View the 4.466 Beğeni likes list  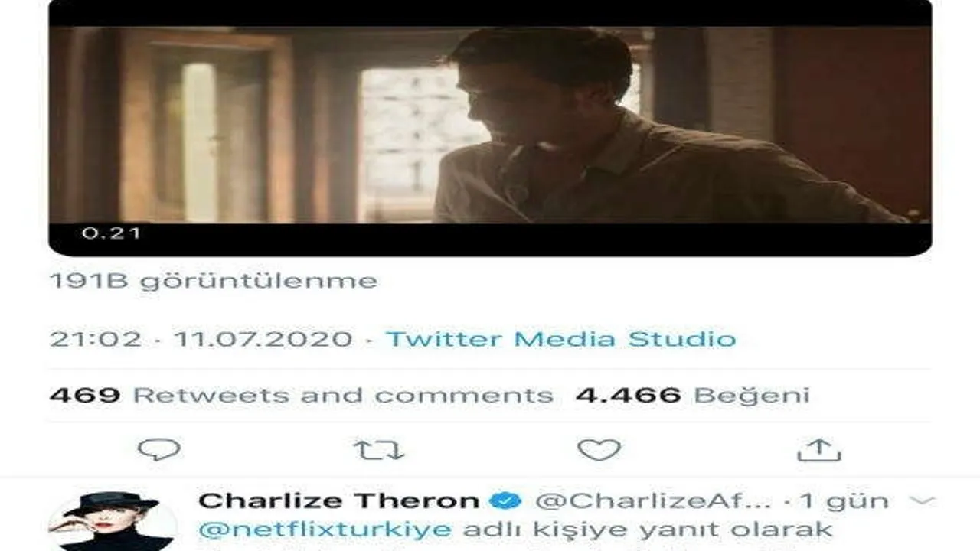(x=692, y=396)
